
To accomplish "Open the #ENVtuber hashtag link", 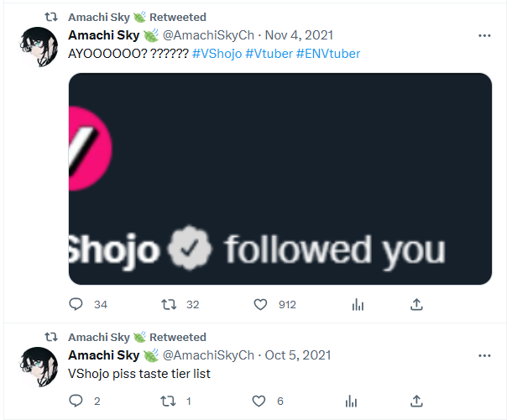I will [328, 54].
